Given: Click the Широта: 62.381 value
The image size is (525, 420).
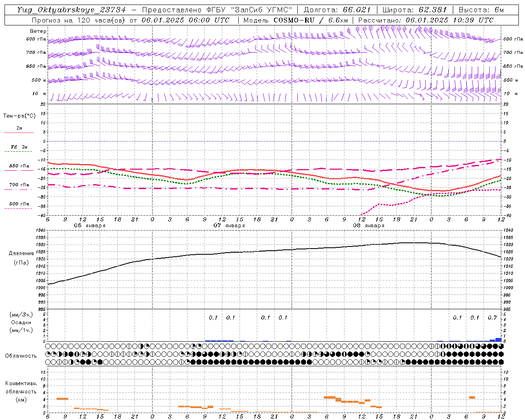Looking at the screenshot, I should pyautogui.click(x=414, y=10).
